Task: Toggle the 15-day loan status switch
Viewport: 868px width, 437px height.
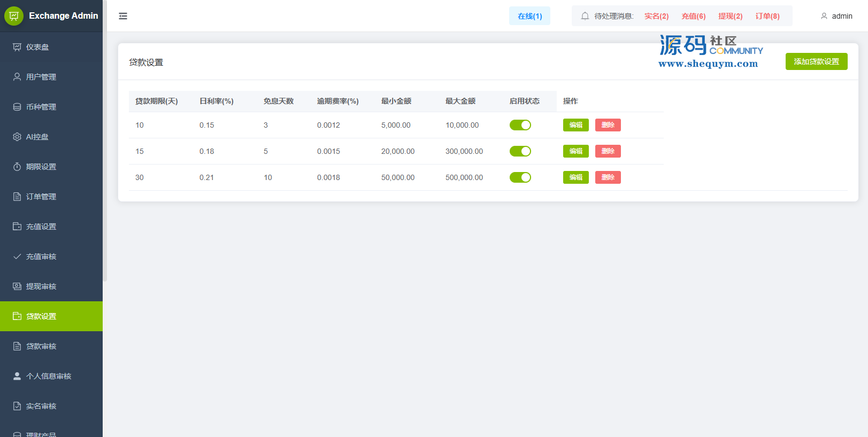Action: coord(520,151)
